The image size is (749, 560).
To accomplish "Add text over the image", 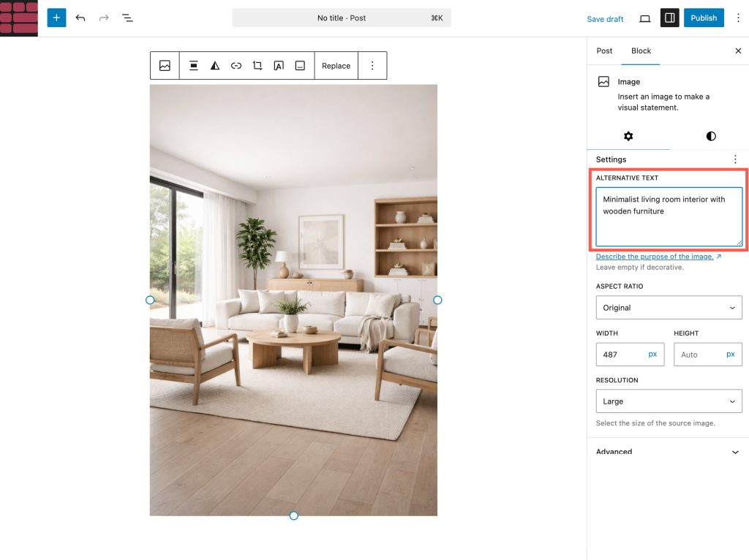I will pos(279,66).
